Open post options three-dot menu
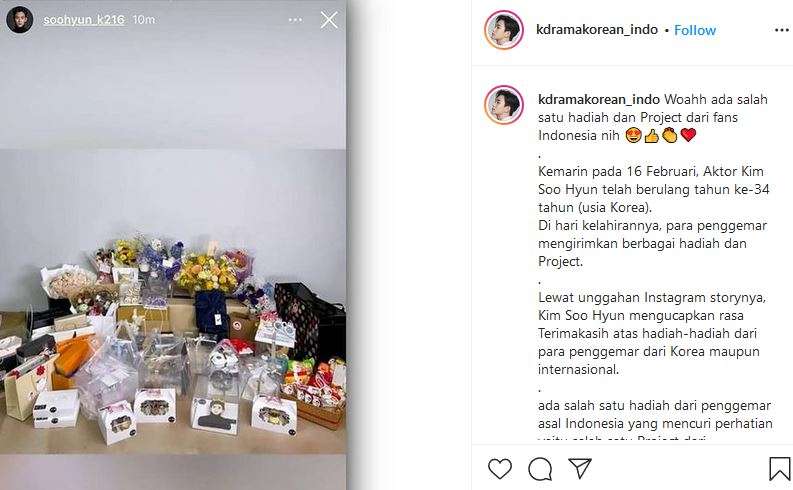The width and height of the screenshot is (793, 490). pyautogui.click(x=782, y=30)
